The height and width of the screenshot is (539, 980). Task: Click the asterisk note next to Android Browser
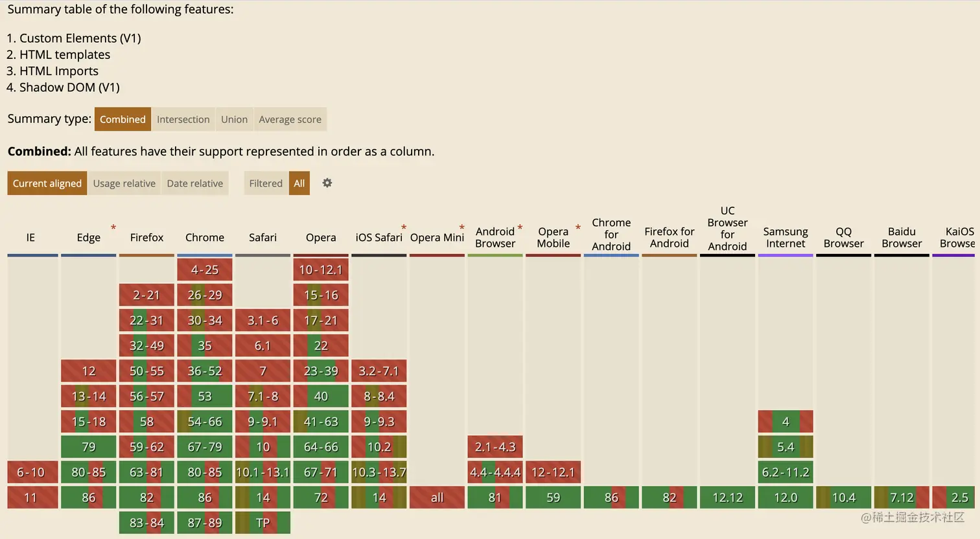520,227
